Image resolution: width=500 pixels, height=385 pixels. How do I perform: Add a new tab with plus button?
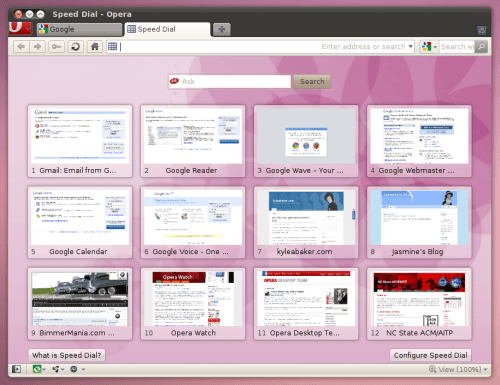pyautogui.click(x=222, y=30)
